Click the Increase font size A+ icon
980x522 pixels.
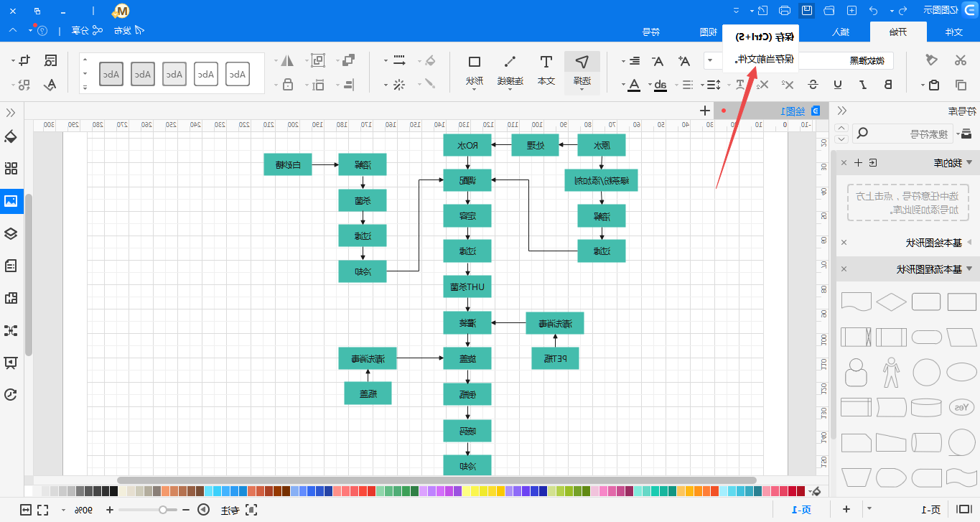pos(684,61)
